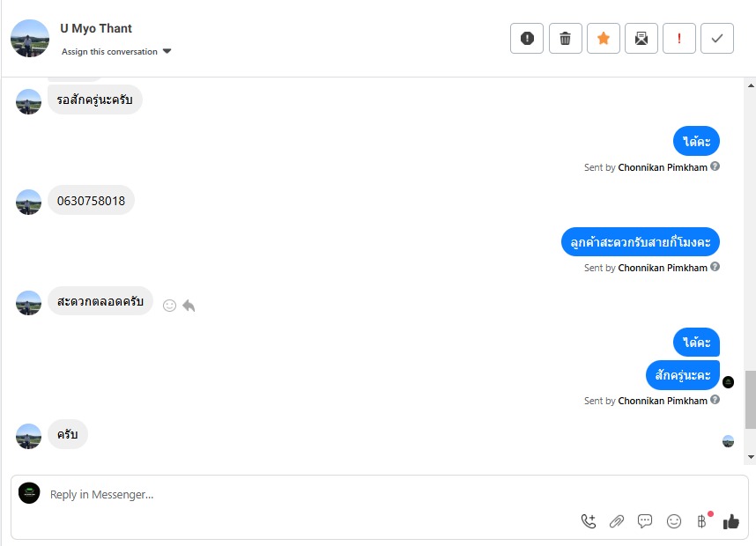Viewport: 756px width, 546px height.
Task: Click the baht payment icon
Action: pos(702,521)
